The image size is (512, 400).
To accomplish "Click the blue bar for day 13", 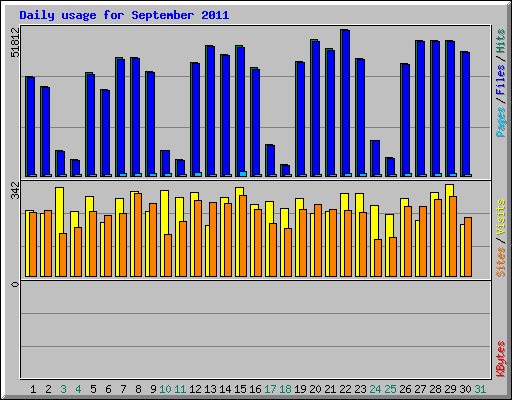I will coord(210,111).
